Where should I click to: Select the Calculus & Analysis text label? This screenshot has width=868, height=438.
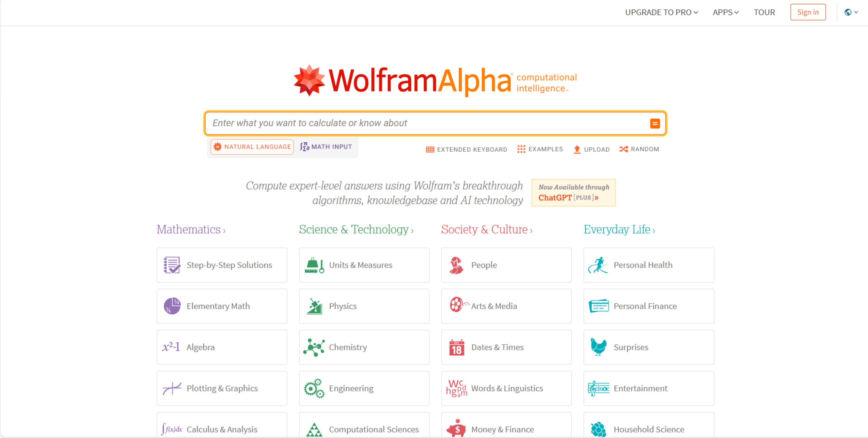[222, 429]
